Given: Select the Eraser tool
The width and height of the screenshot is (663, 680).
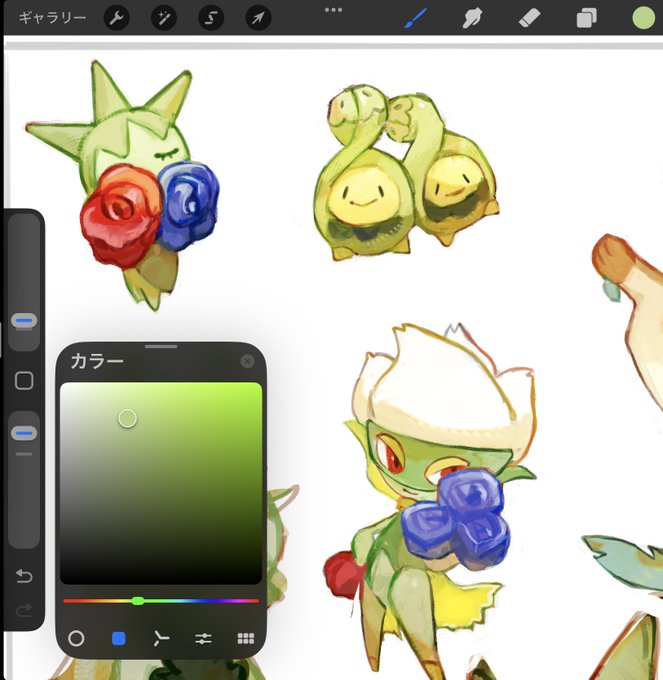Looking at the screenshot, I should (529, 19).
